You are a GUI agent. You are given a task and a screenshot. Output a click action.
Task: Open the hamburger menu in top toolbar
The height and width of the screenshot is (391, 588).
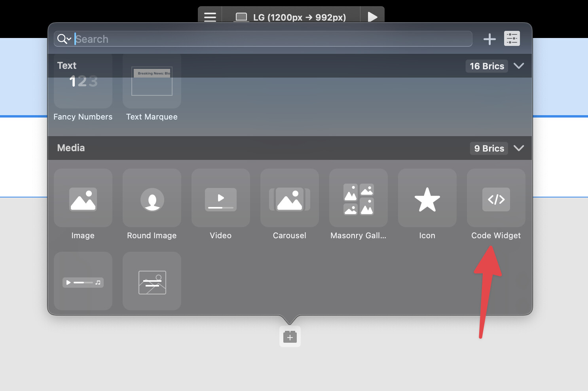click(210, 17)
